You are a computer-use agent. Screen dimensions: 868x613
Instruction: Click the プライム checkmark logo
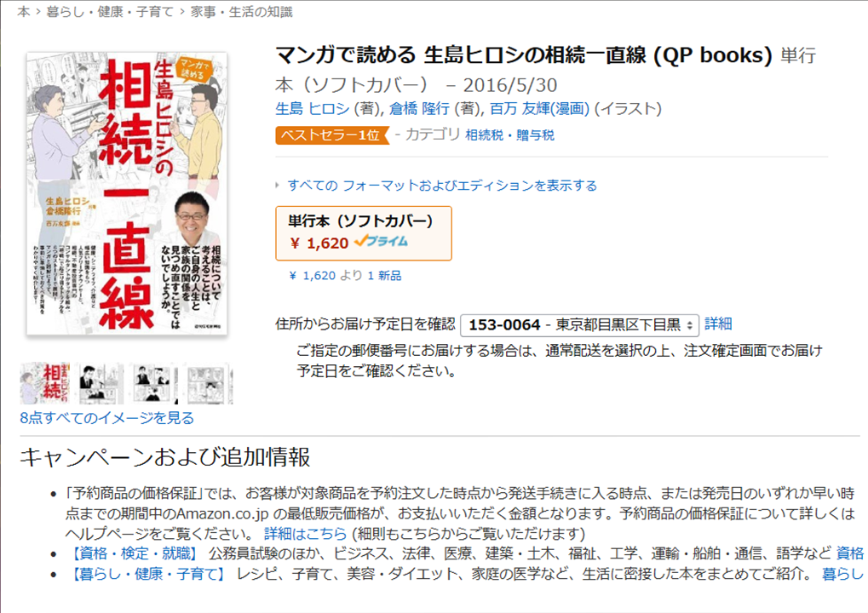[381, 242]
